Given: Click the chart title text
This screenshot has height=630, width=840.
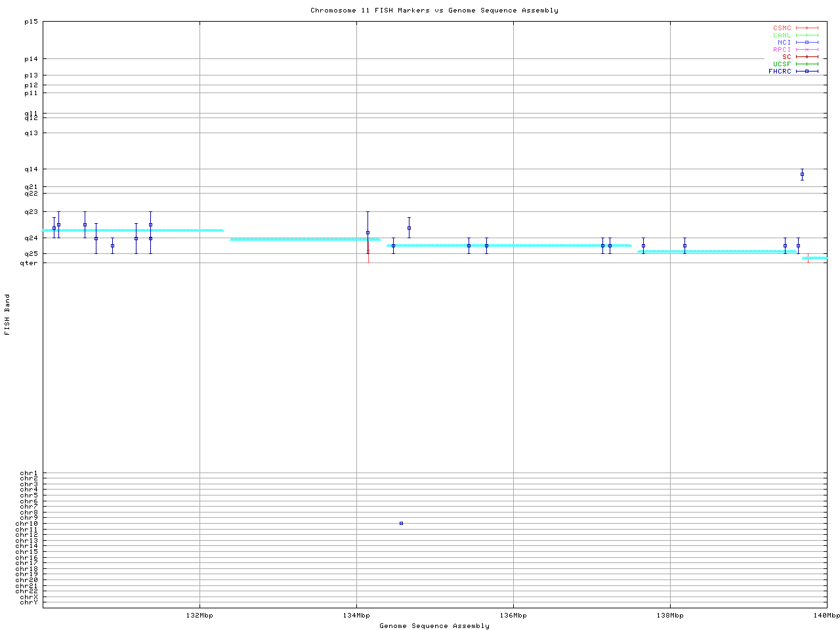Looking at the screenshot, I should (434, 10).
